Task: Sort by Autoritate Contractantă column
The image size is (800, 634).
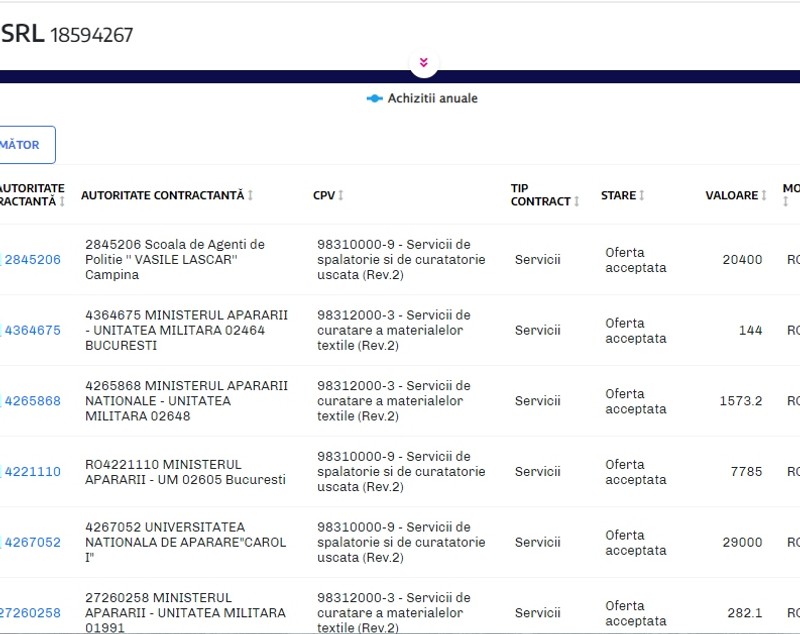Action: click(251, 195)
